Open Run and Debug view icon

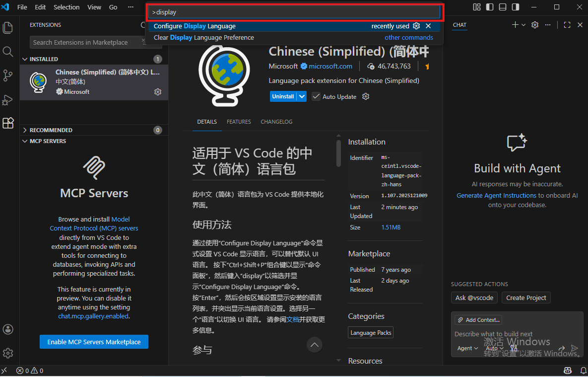tap(8, 99)
